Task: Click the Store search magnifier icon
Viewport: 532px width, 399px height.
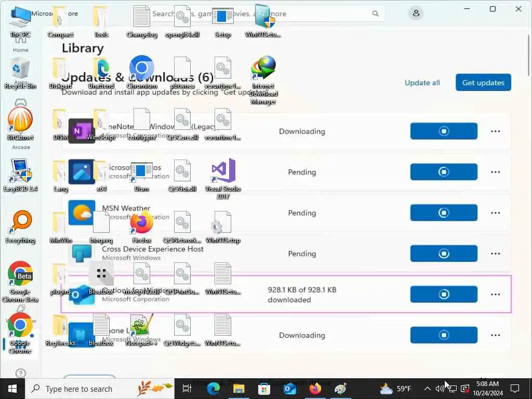Action: [375, 14]
